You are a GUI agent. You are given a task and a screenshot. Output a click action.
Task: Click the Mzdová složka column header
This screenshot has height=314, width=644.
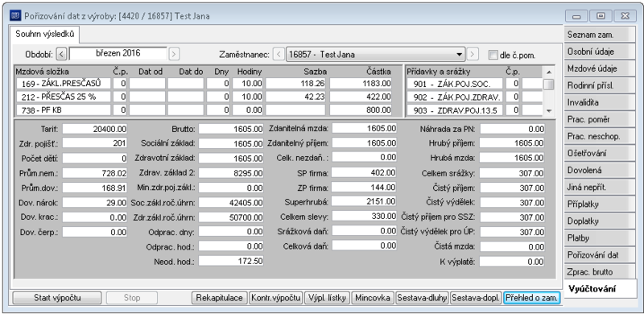coord(43,72)
